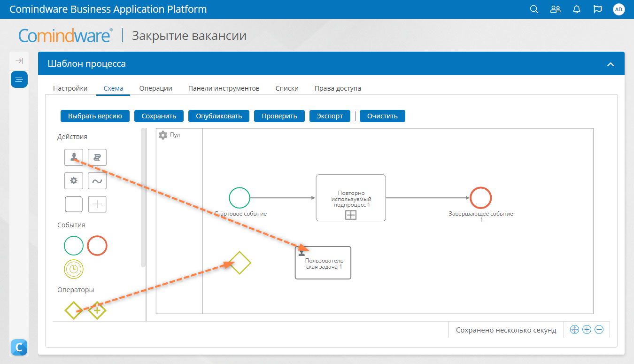The image size is (634, 364).
Task: Select the plus subprocess palette icon
Action: pos(97,204)
